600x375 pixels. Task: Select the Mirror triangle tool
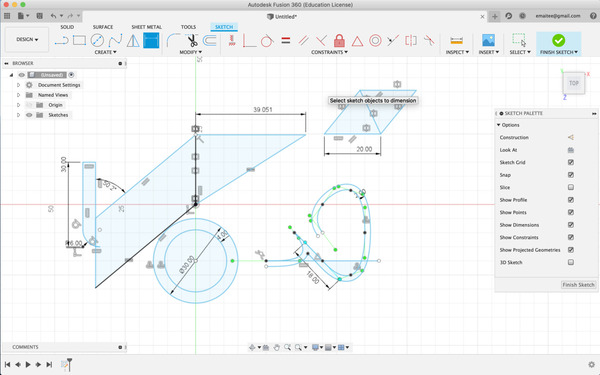click(x=133, y=40)
